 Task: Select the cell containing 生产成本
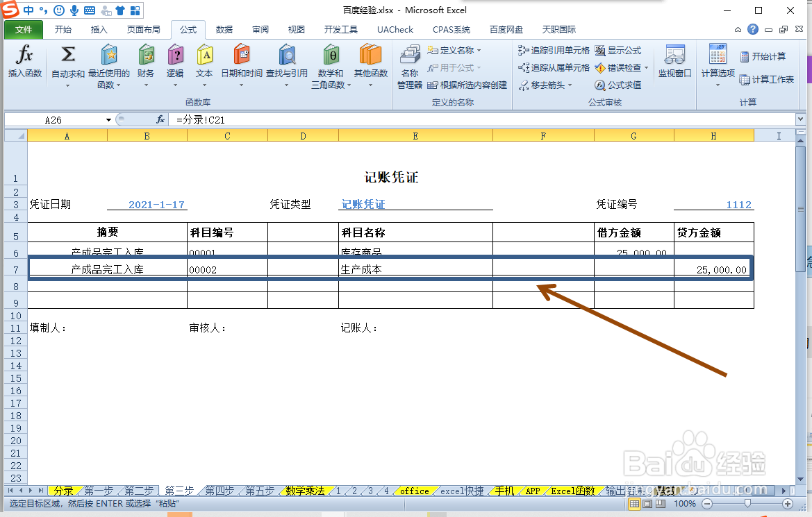(416, 269)
